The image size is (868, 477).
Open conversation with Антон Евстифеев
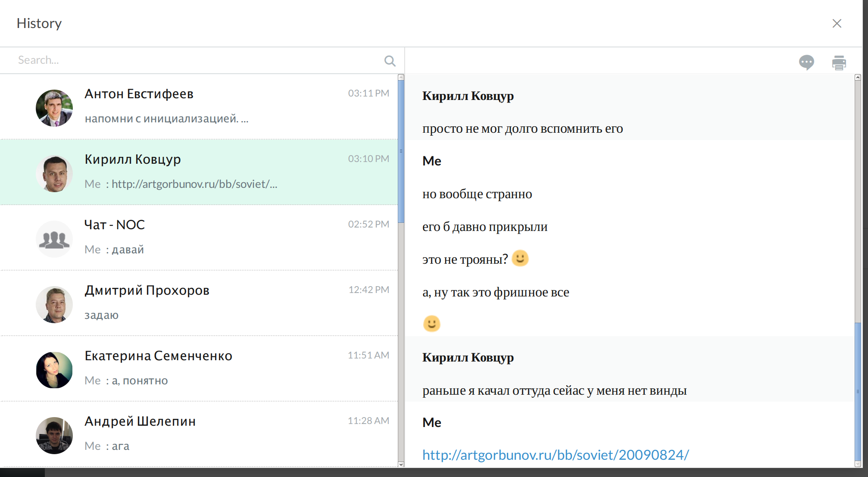[199, 106]
